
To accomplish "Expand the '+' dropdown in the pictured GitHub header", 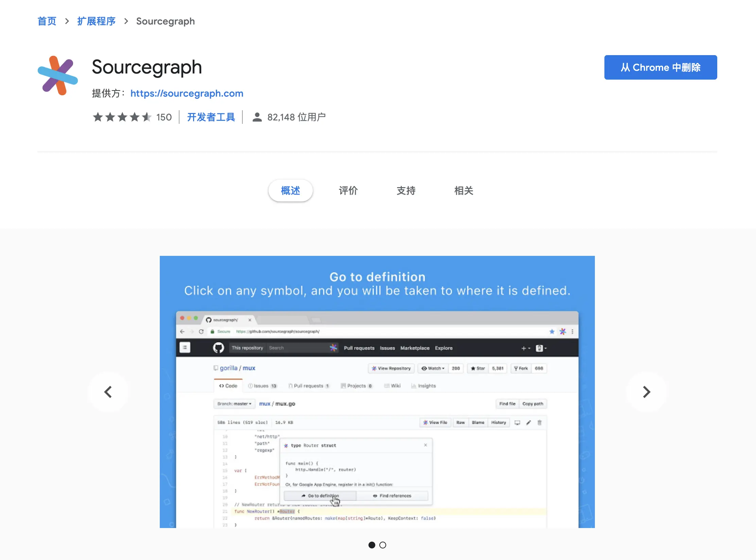I will pos(526,348).
